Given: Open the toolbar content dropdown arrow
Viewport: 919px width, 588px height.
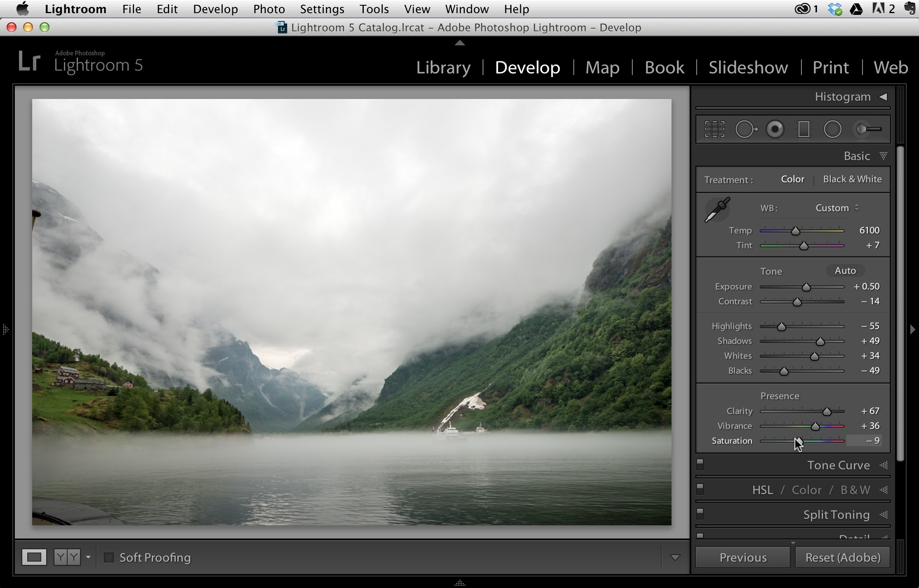Looking at the screenshot, I should pos(675,557).
